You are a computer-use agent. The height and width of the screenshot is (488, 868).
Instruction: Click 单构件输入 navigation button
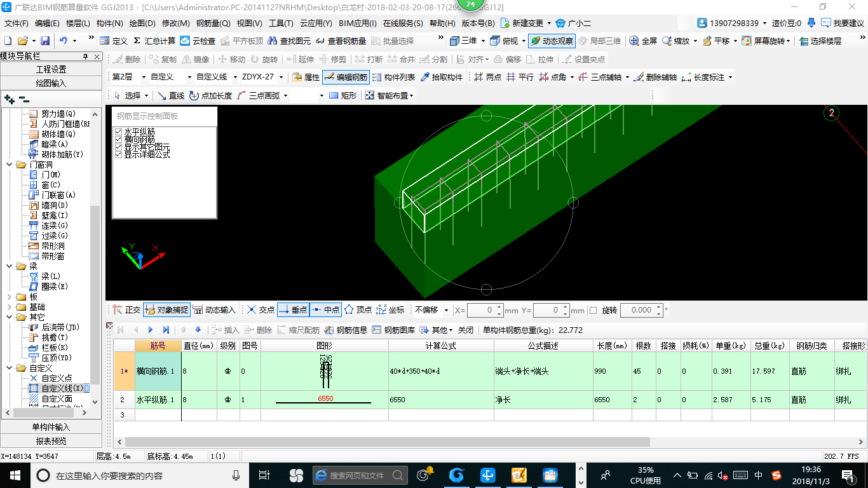(x=51, y=427)
